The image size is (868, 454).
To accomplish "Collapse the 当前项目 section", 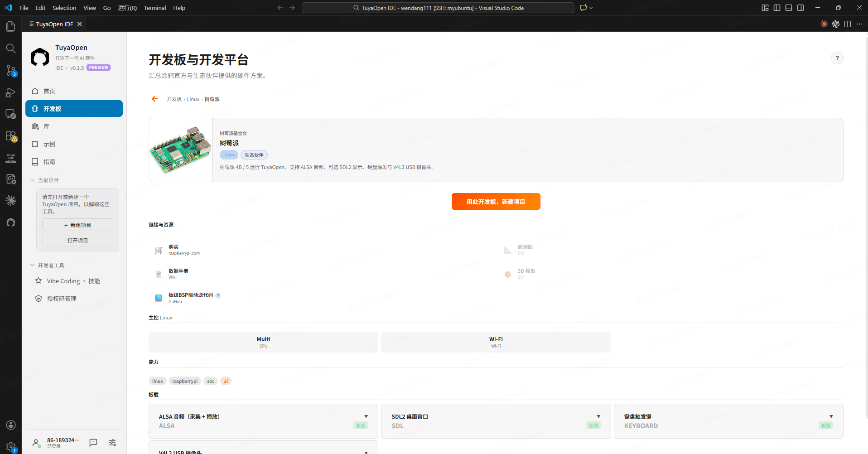I will [x=44, y=180].
